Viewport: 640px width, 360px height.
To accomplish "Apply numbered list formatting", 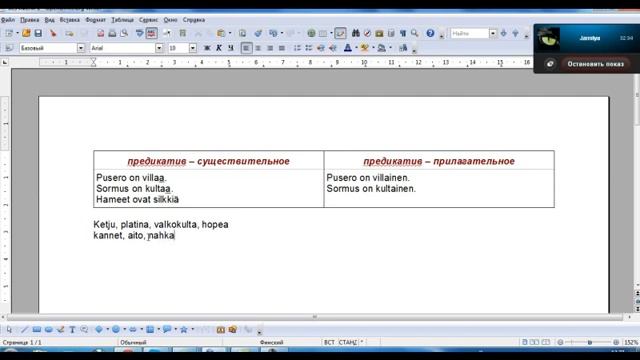I will pyautogui.click(x=297, y=48).
